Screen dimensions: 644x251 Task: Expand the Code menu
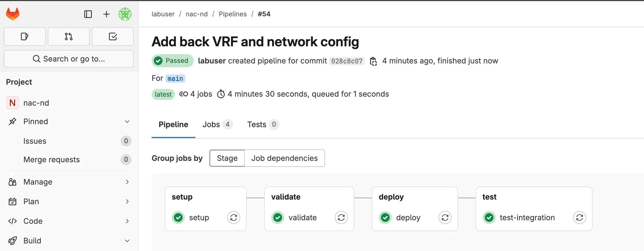(x=127, y=221)
